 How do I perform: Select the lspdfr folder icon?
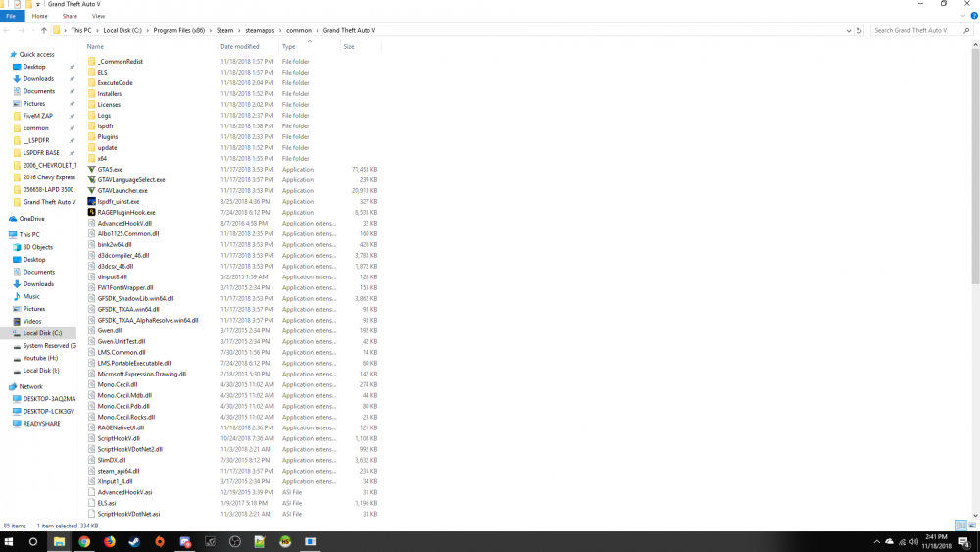point(91,125)
